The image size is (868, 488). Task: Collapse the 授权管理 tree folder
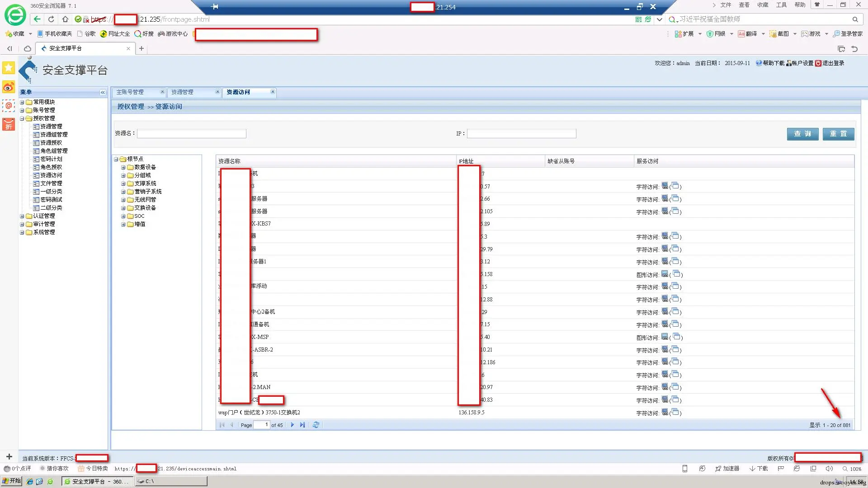tap(22, 118)
